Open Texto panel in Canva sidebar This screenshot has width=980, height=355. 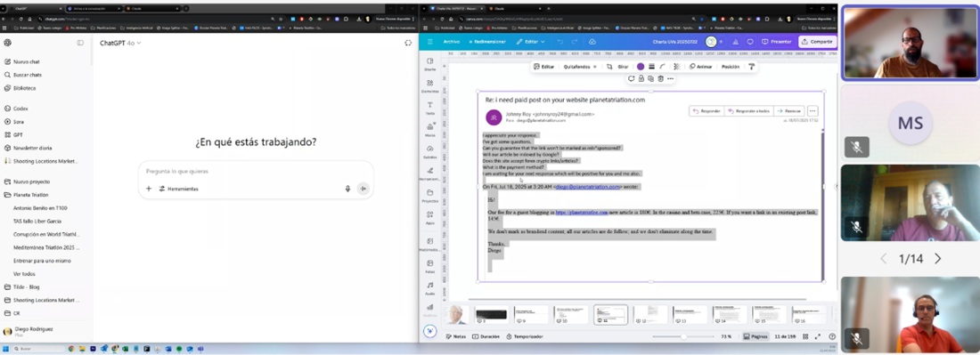pyautogui.click(x=430, y=108)
